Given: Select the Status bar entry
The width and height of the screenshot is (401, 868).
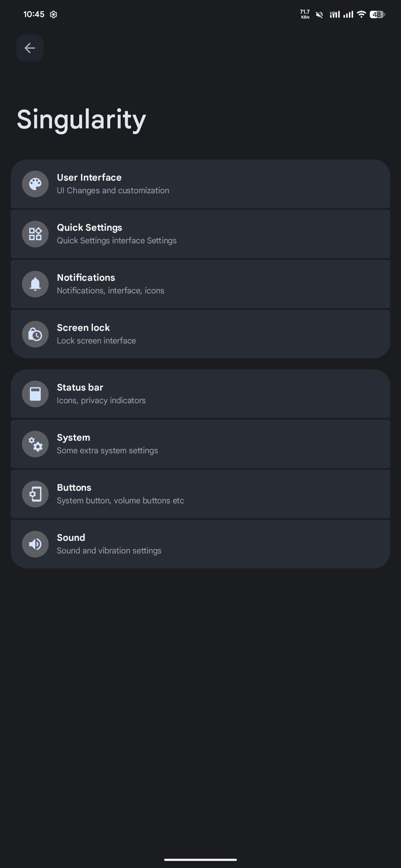Looking at the screenshot, I should [200, 394].
